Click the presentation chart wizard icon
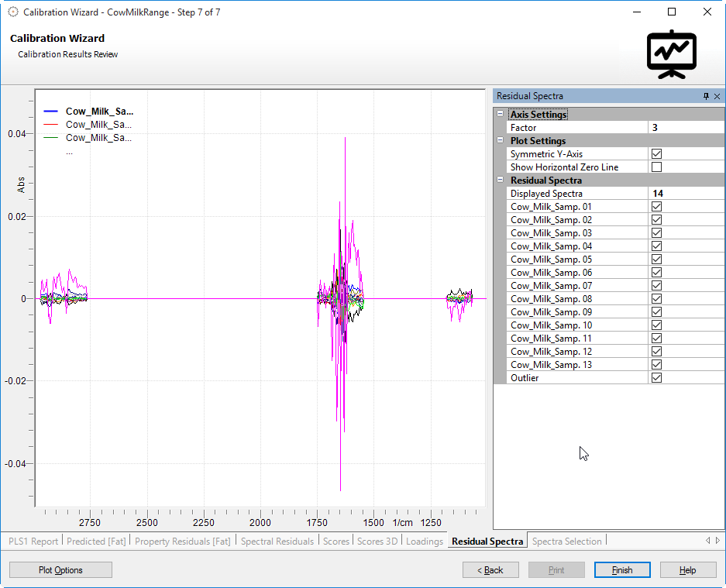This screenshot has height=588, width=726. 671,54
